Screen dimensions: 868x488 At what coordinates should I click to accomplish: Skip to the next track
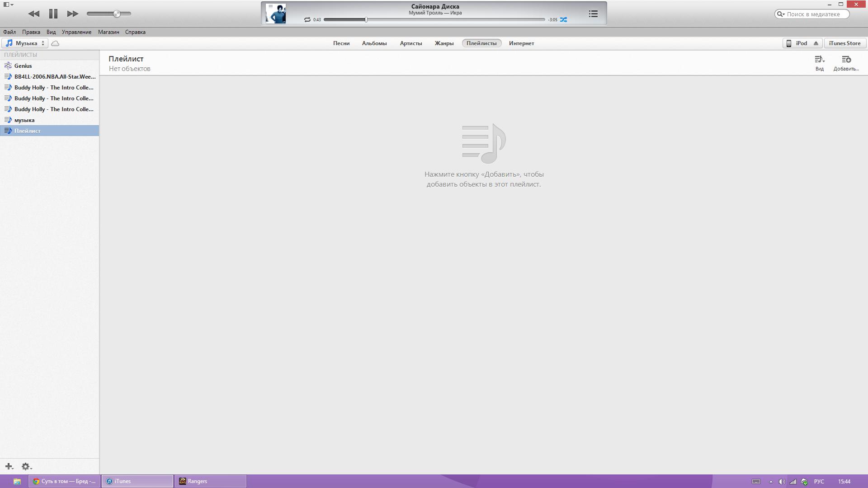pyautogui.click(x=72, y=14)
